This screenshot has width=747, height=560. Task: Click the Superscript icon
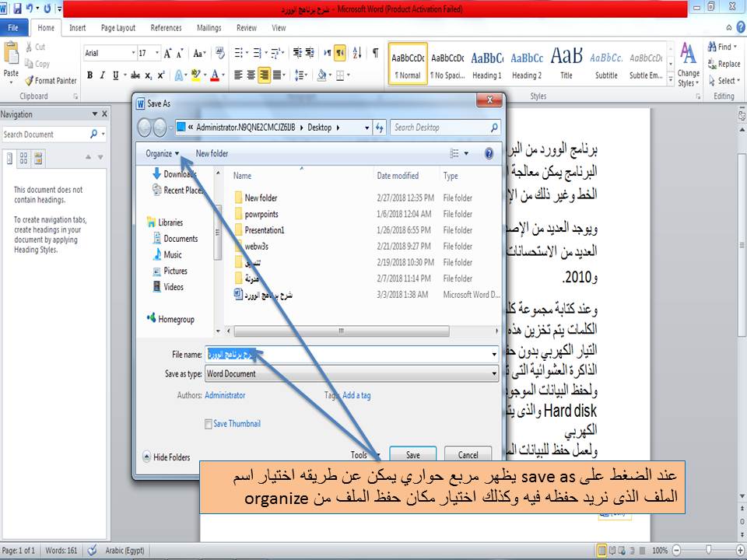(x=161, y=75)
